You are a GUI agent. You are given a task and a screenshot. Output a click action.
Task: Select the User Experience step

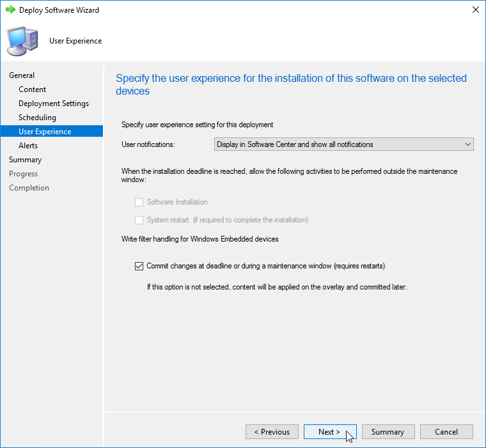tap(45, 132)
